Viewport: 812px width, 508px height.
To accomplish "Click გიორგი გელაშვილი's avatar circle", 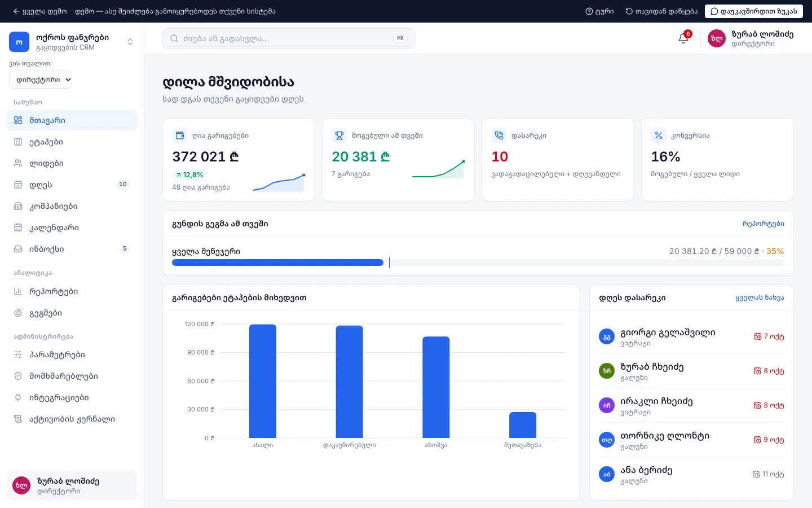I will click(607, 337).
